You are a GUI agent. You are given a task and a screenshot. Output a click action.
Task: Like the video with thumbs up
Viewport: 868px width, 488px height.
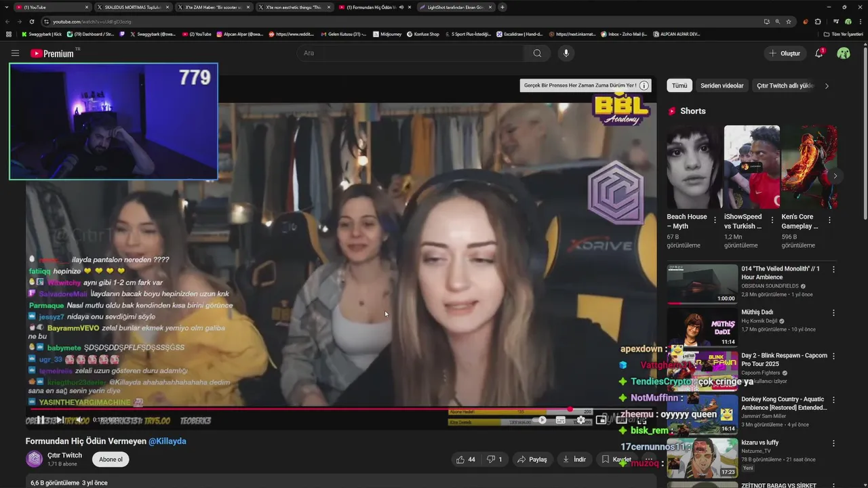pyautogui.click(x=466, y=460)
